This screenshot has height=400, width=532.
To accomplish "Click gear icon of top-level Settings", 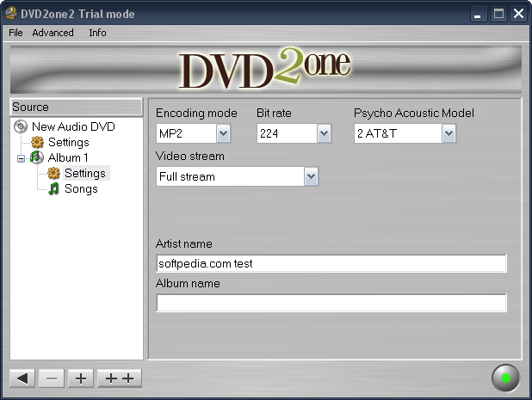I will [37, 142].
